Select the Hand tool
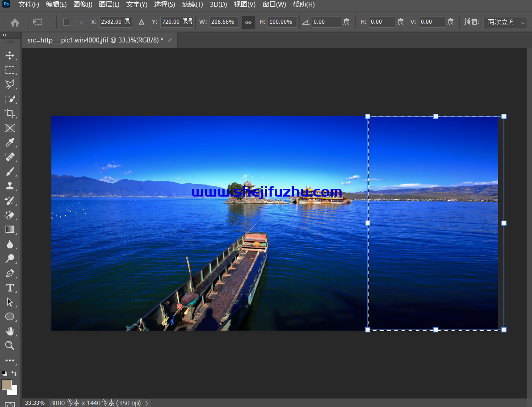The image size is (532, 407). (10, 331)
